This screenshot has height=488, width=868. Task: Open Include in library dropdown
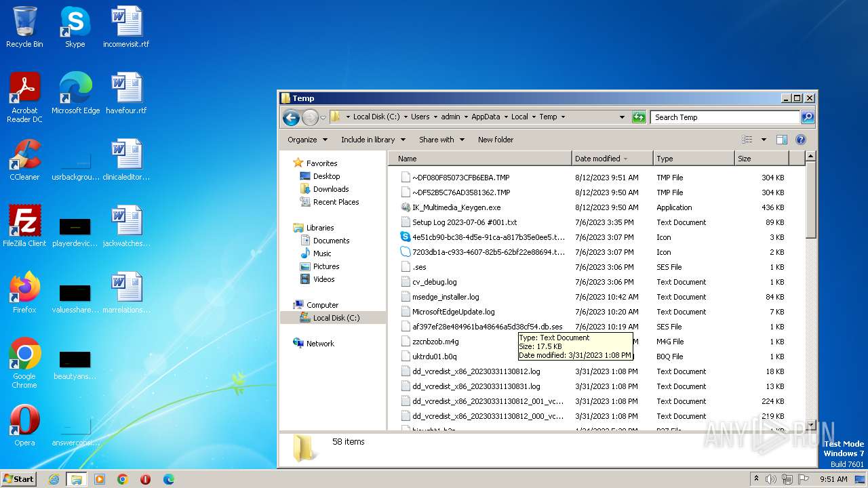[x=373, y=140]
